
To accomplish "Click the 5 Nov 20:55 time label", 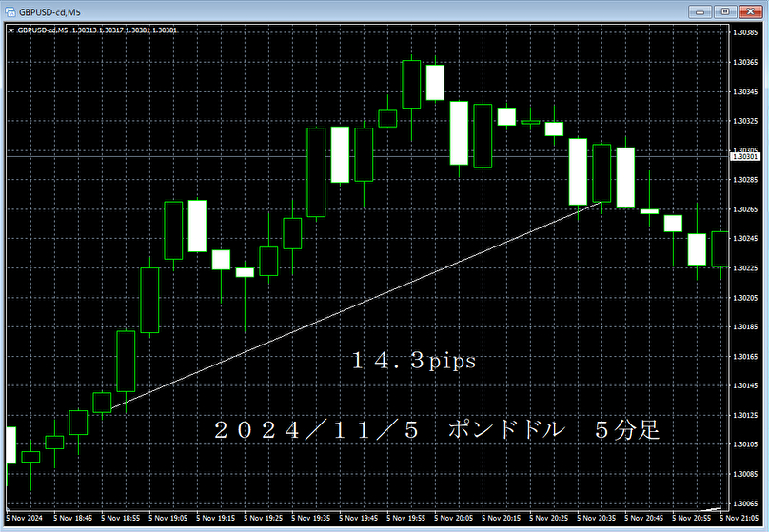I will [691, 518].
